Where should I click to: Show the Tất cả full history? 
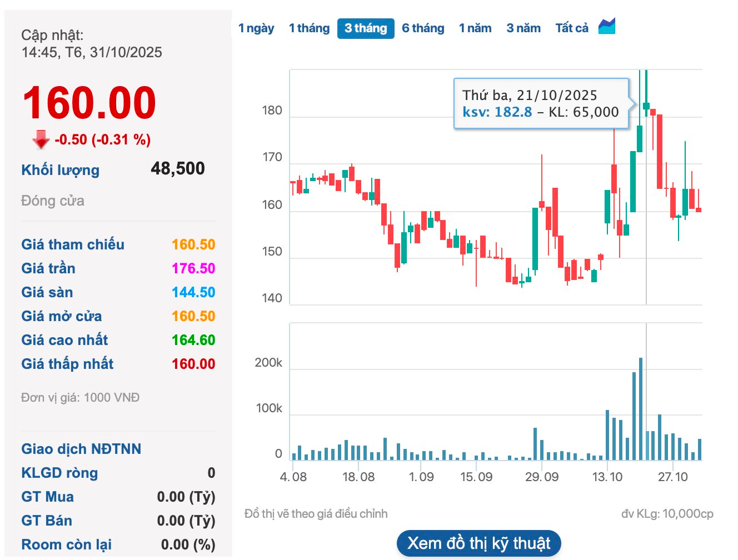click(x=572, y=28)
